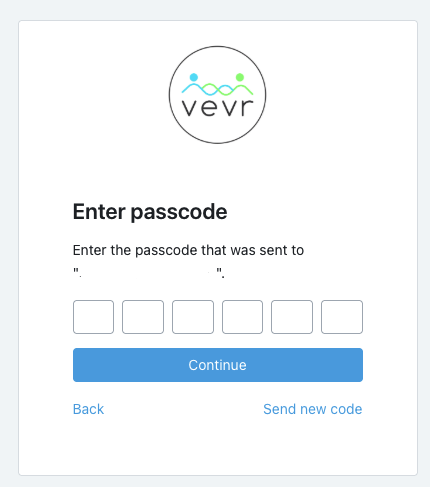Focus the first passcode digit box
430x487 pixels.
point(93,317)
